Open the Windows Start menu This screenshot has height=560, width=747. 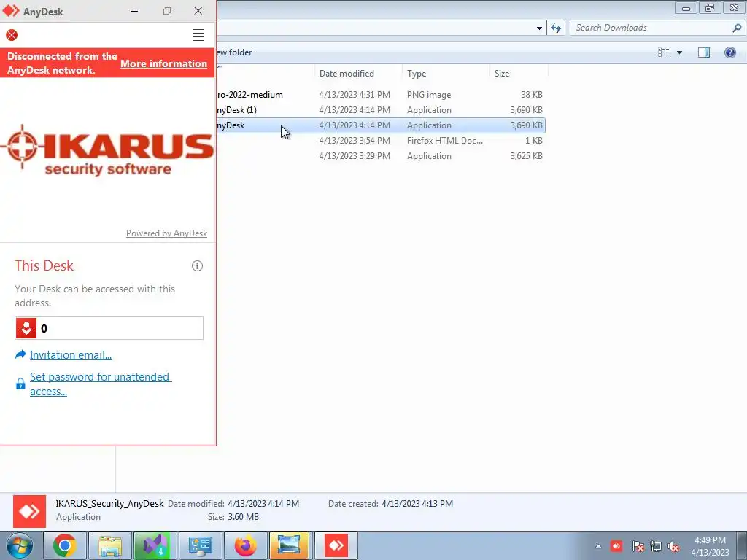point(19,545)
